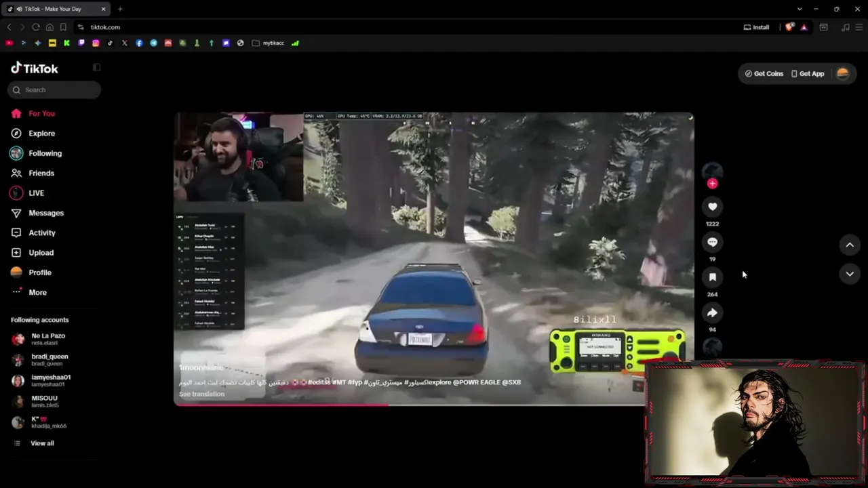Like the video with the heart icon
This screenshot has height=488, width=868.
[712, 207]
